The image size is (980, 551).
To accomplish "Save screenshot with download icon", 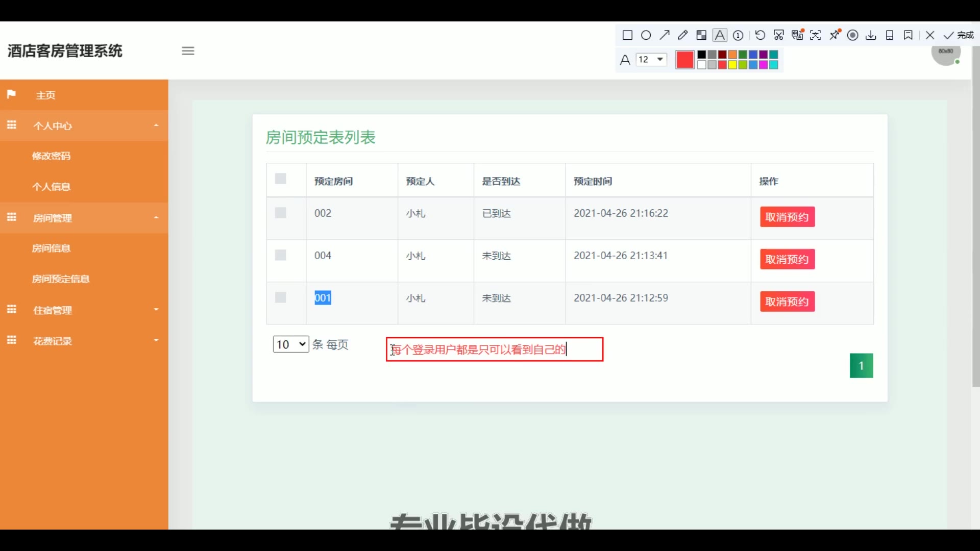I will (x=871, y=35).
